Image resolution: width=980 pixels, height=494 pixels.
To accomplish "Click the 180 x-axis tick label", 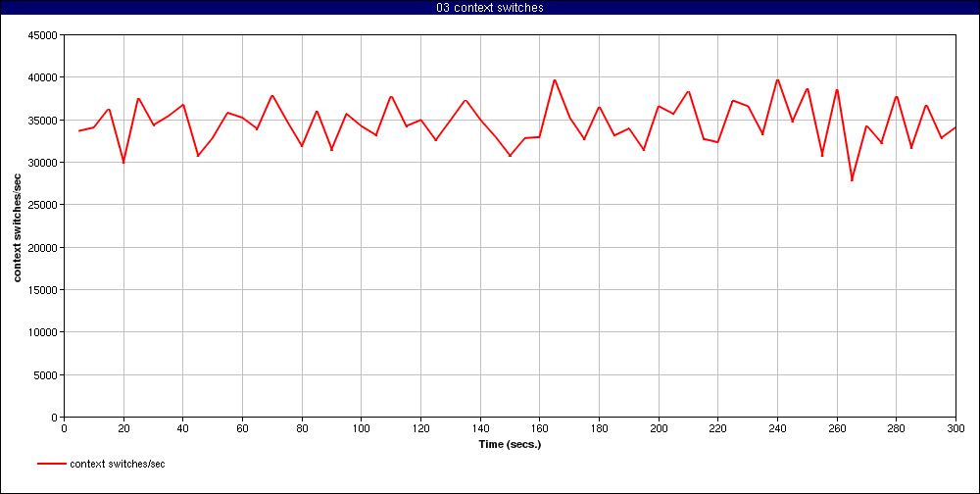I will coord(599,427).
